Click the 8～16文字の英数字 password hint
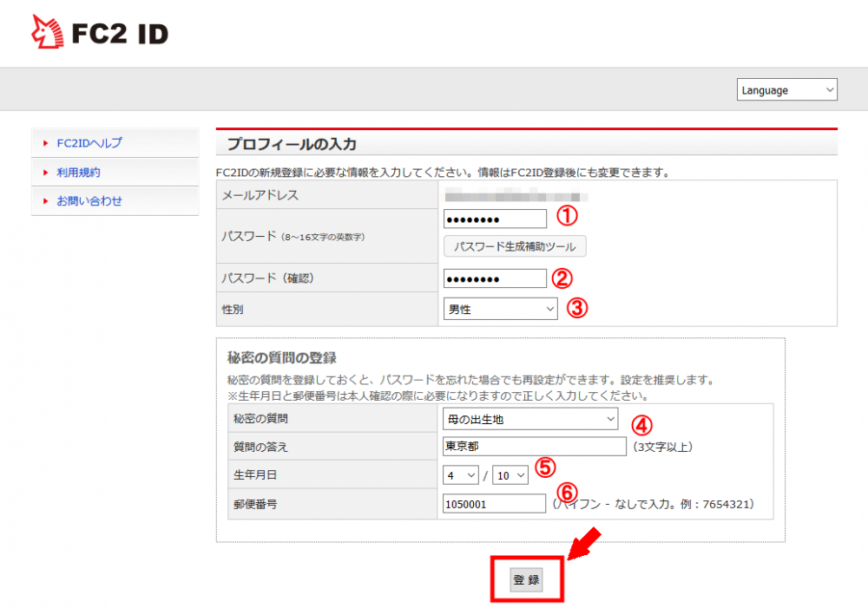The width and height of the screenshot is (868, 608). pos(323,237)
